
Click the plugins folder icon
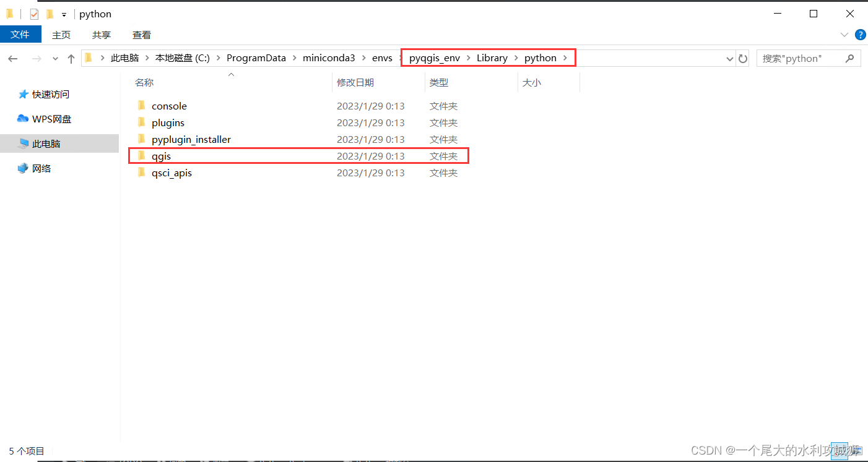coord(141,122)
